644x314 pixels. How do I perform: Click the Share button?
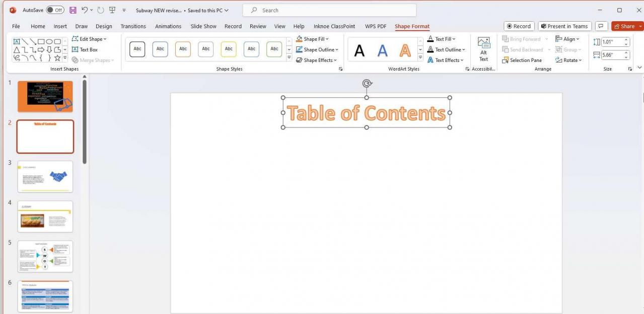[x=626, y=26]
